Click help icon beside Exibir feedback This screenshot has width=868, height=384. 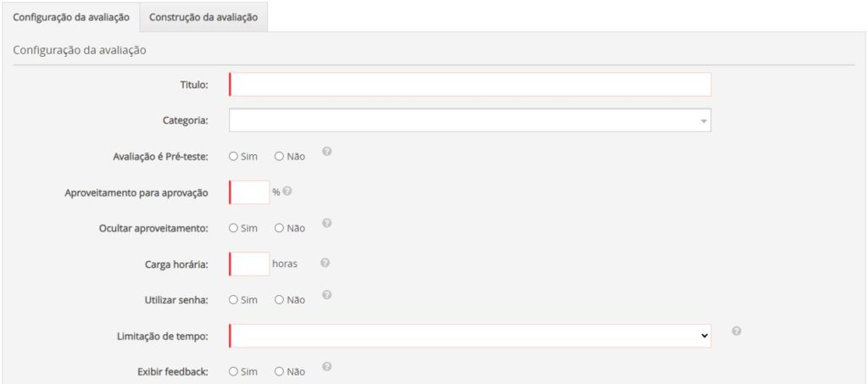click(x=326, y=367)
